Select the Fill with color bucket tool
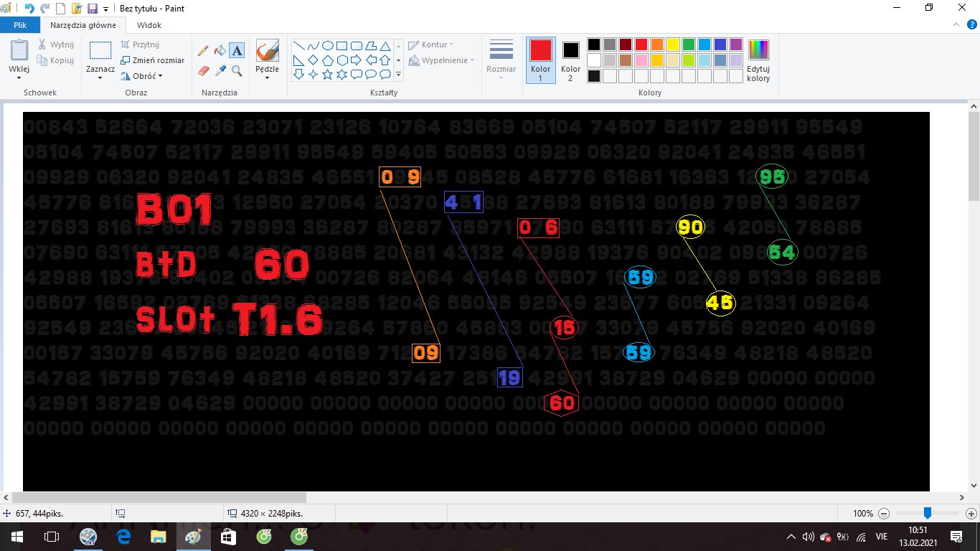980x551 pixels. click(220, 51)
